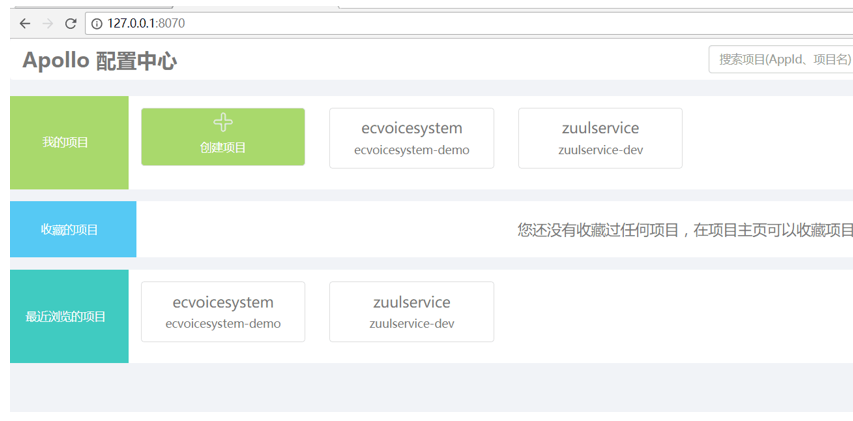Open zuulservice card under 我的项目
The height and width of the screenshot is (421, 853).
click(x=601, y=138)
